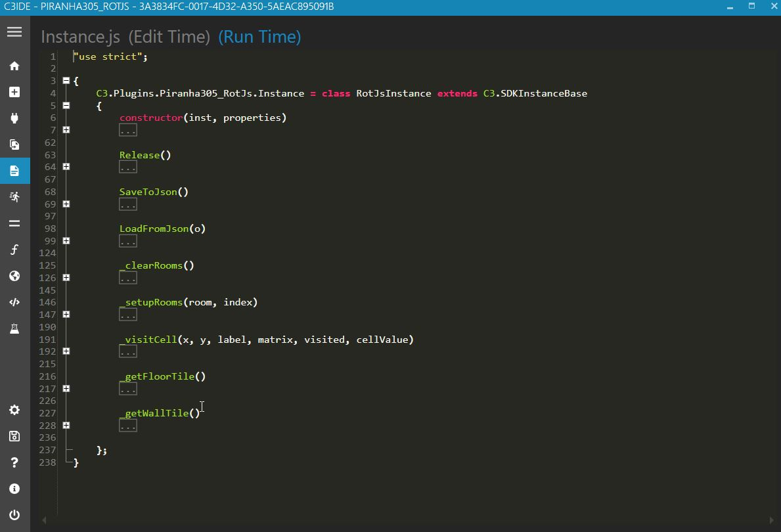Expand the _visitCell fold at line 192

[x=66, y=351]
